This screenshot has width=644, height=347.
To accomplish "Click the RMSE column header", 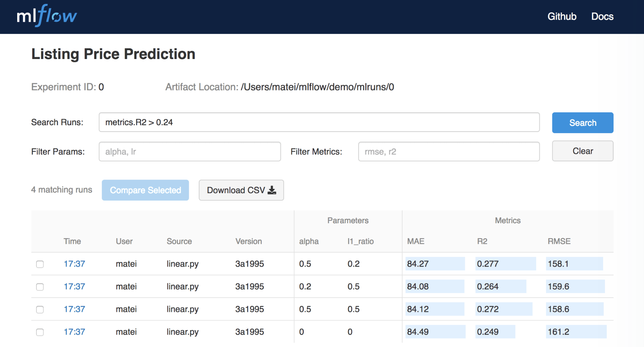I will coord(559,241).
